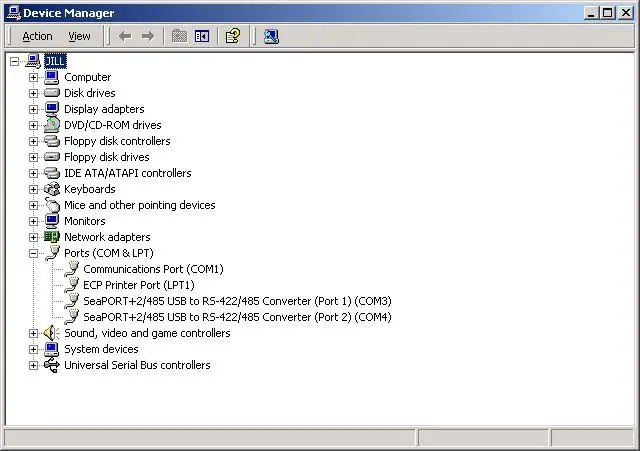Screen dimensions: 640x451
Task: Select SeaPORT+2/485 Converter (Port 1) (COM3)
Action: (x=237, y=301)
